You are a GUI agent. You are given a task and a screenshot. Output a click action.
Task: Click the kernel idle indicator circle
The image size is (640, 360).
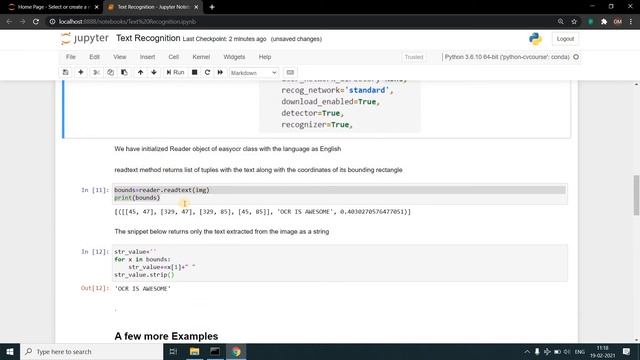coord(576,57)
